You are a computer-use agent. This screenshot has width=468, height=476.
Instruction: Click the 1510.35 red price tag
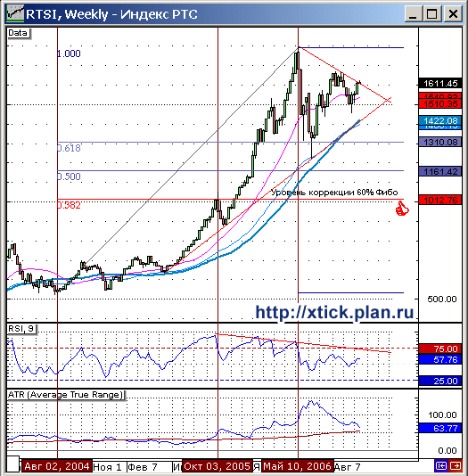coord(440,104)
